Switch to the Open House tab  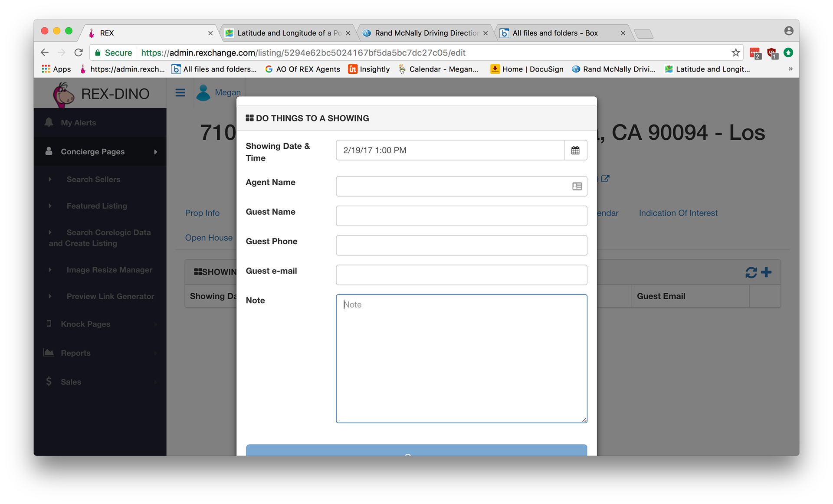pyautogui.click(x=209, y=238)
